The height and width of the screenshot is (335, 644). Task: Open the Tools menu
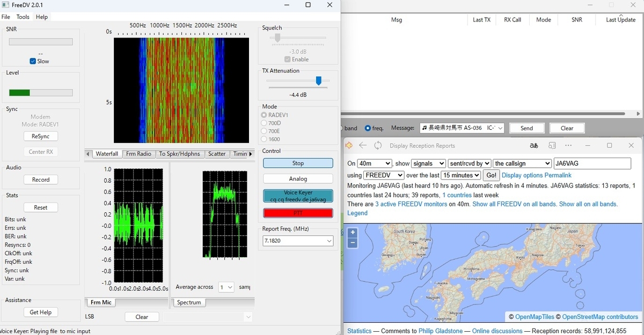23,17
